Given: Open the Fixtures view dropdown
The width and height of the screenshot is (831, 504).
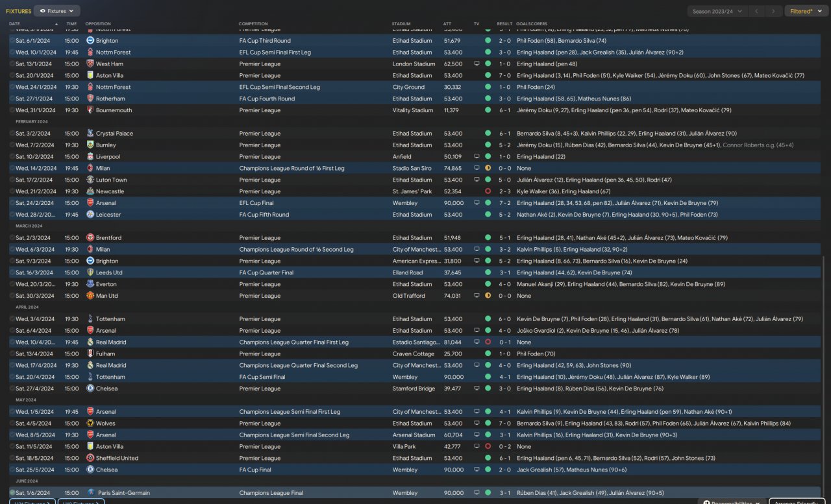Looking at the screenshot, I should [x=57, y=11].
